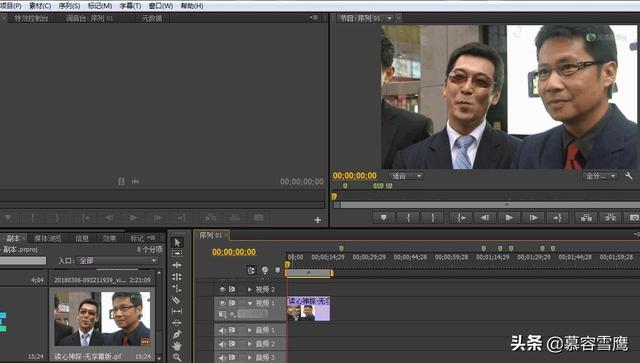Expand the 视频 2 track

tap(250, 290)
